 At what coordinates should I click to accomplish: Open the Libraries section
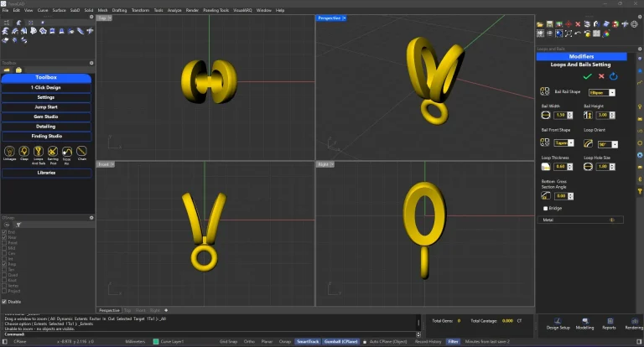pos(46,173)
